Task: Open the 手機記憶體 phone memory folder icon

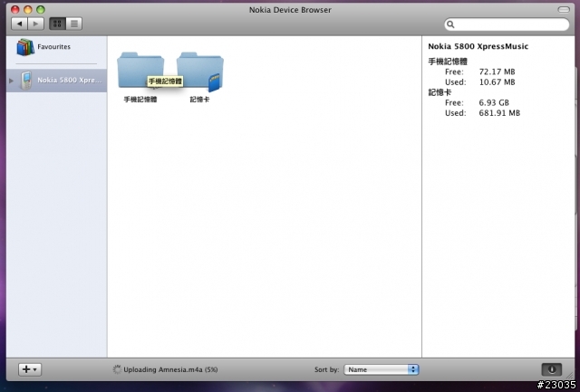Action: coord(140,71)
